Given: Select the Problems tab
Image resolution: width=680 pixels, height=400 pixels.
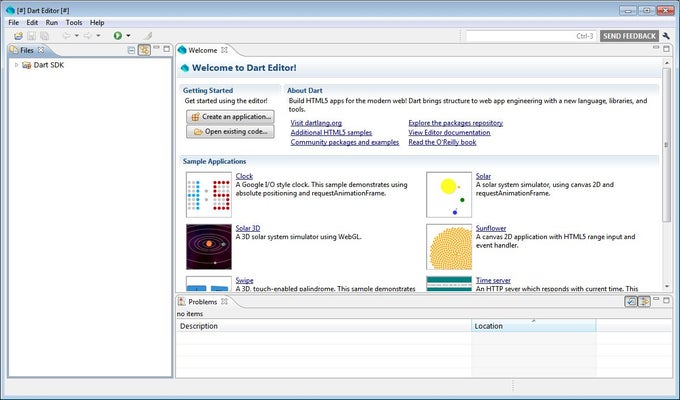Looking at the screenshot, I should click(x=202, y=301).
